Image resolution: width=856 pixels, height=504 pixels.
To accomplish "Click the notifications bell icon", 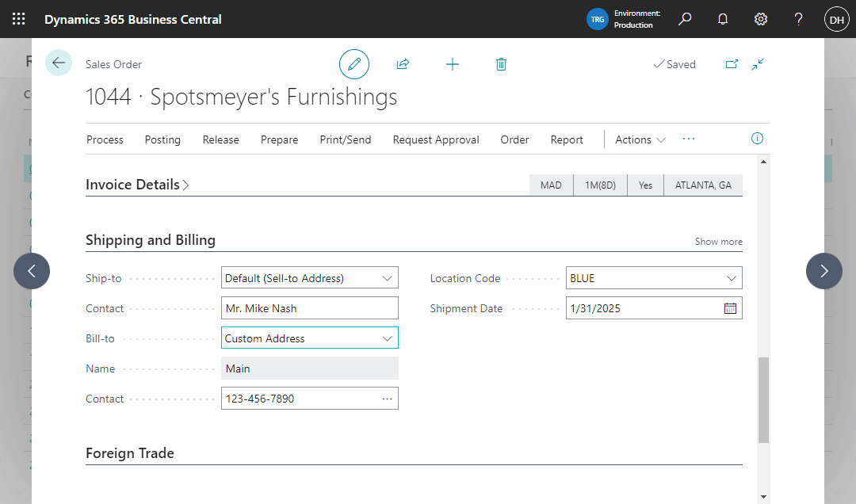I will coord(723,19).
